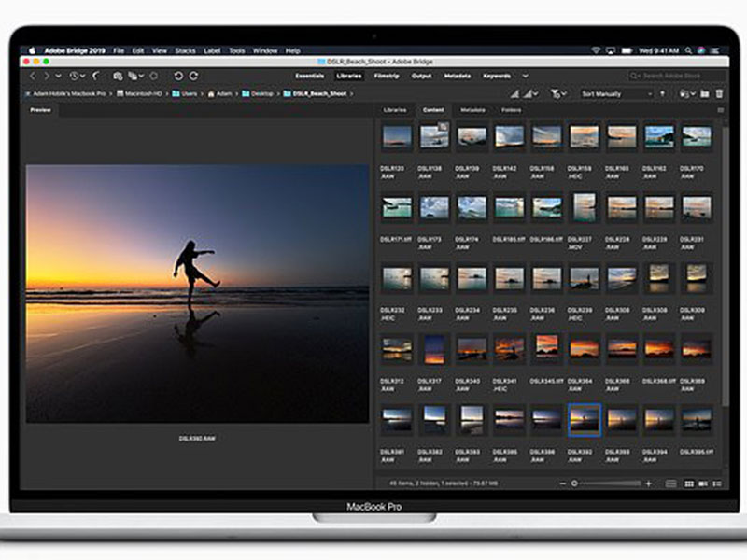Open the Refine batch options dropdown
This screenshot has width=747, height=560.
pyautogui.click(x=135, y=76)
